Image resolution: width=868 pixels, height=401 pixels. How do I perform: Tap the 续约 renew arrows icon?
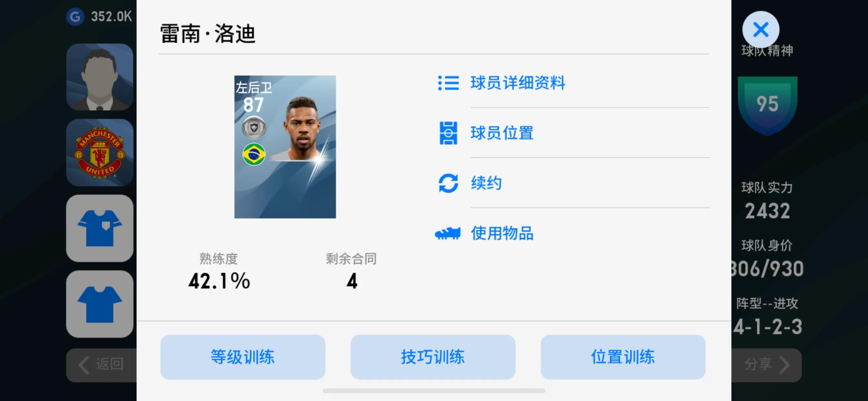point(448,183)
